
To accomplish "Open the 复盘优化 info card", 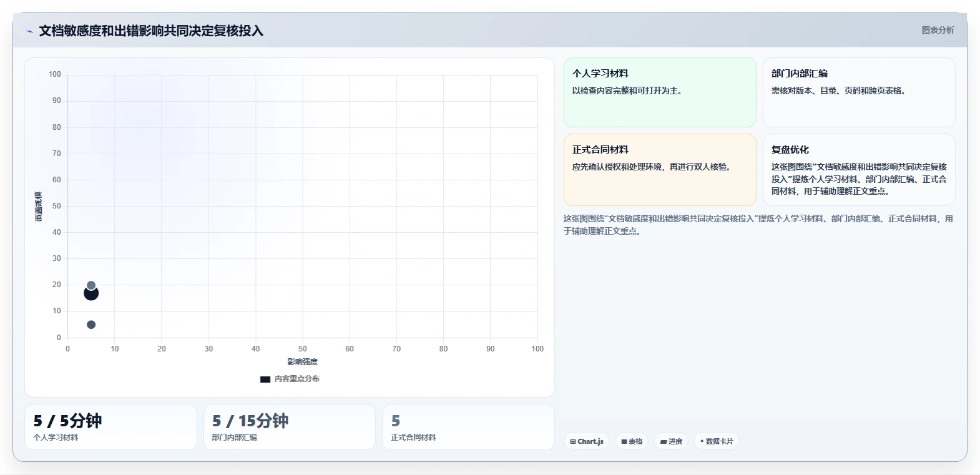I will tap(859, 170).
